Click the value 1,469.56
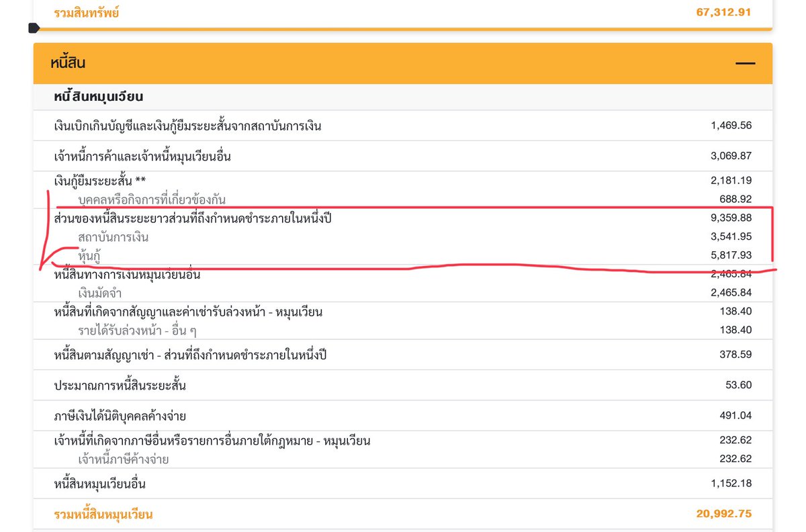Viewport: 806px width, 532px height. coord(731,126)
